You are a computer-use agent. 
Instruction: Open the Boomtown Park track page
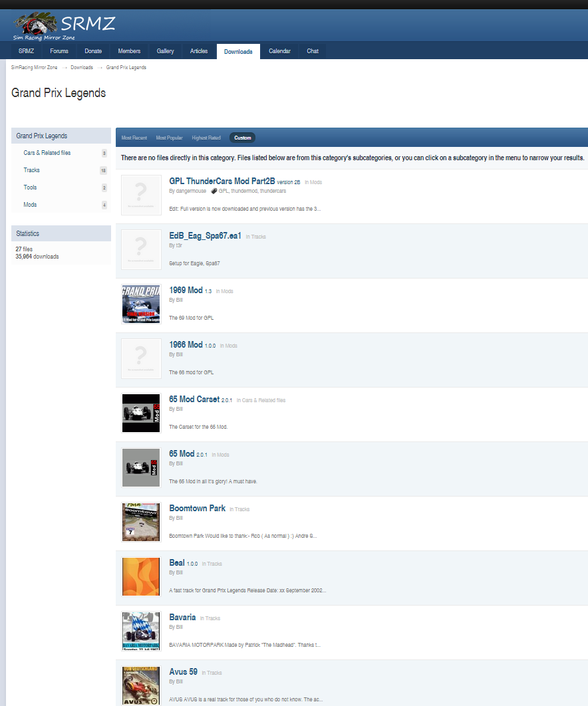(x=198, y=508)
